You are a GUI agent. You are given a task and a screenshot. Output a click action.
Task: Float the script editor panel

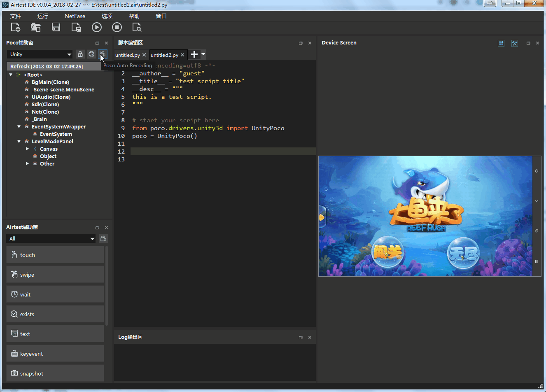click(301, 43)
